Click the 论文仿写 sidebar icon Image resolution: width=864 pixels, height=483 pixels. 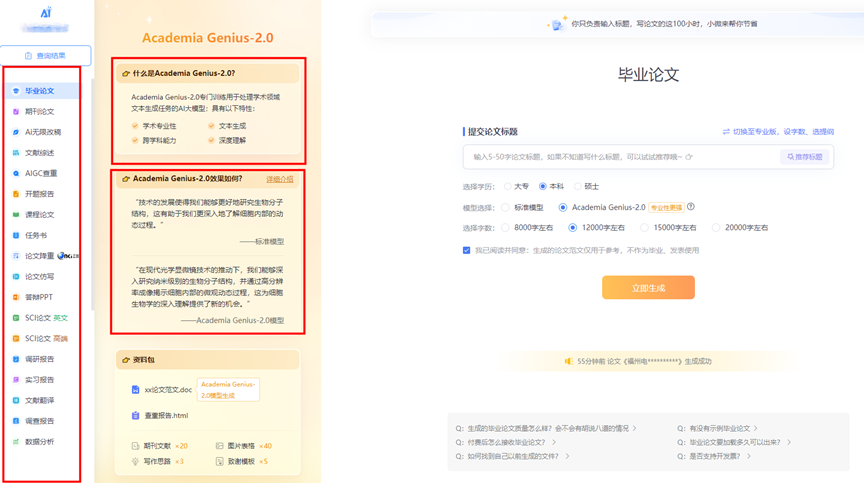coord(16,276)
